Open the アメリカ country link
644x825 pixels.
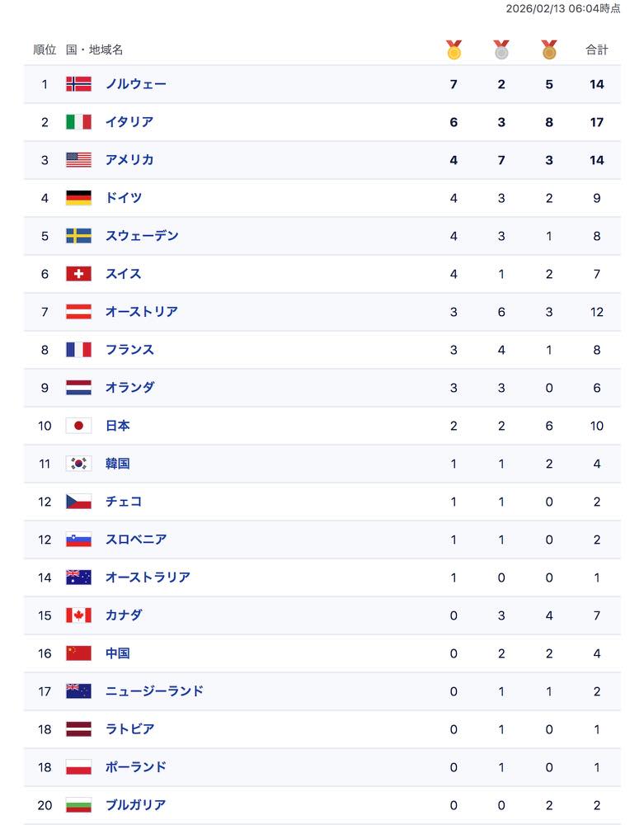tap(129, 160)
